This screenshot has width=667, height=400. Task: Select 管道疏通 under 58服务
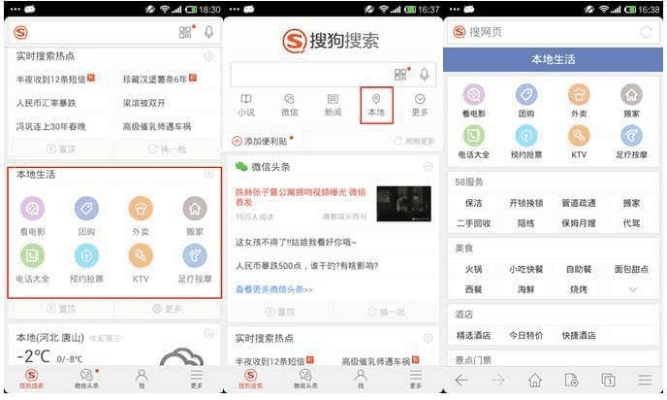coord(579,203)
